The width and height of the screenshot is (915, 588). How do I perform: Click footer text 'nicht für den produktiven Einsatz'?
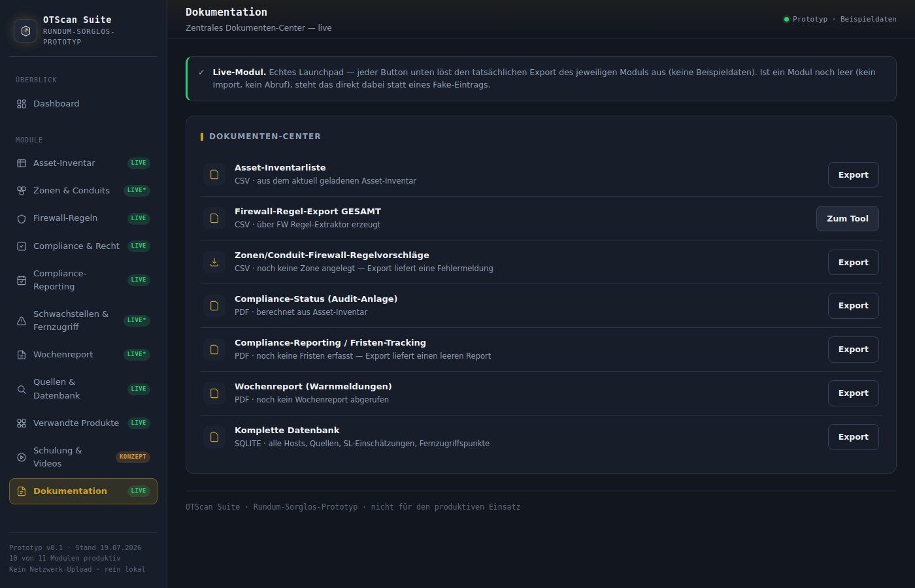446,507
